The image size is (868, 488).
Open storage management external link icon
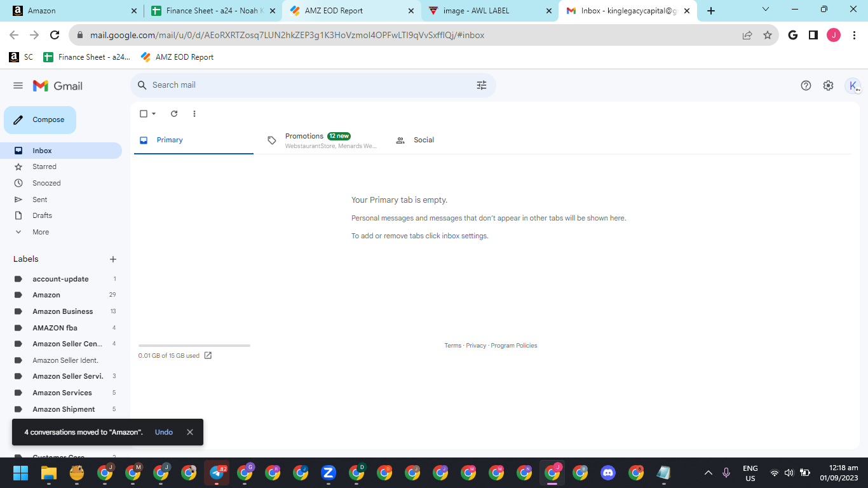[x=208, y=355]
